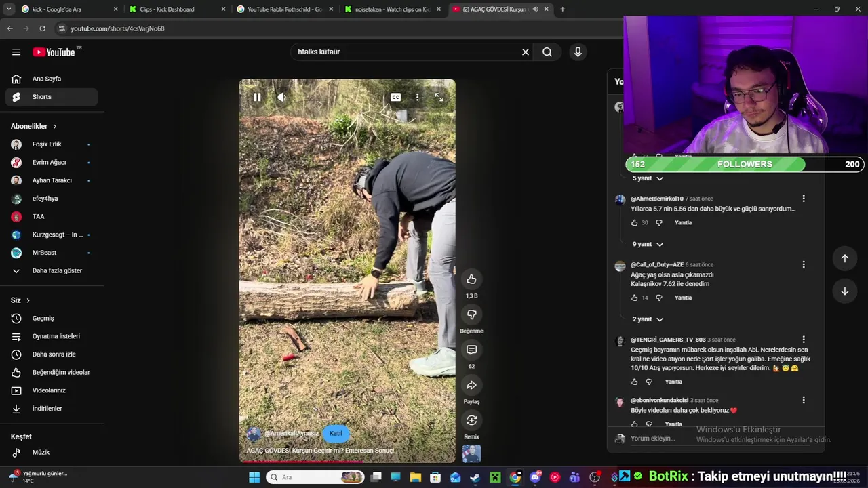The height and width of the screenshot is (488, 868).
Task: Remix this Short
Action: (471, 420)
